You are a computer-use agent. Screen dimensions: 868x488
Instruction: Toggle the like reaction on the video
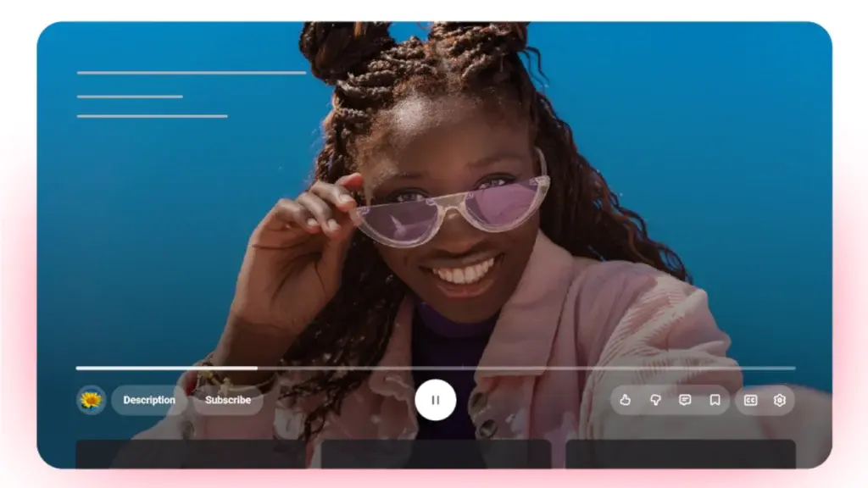pos(625,400)
